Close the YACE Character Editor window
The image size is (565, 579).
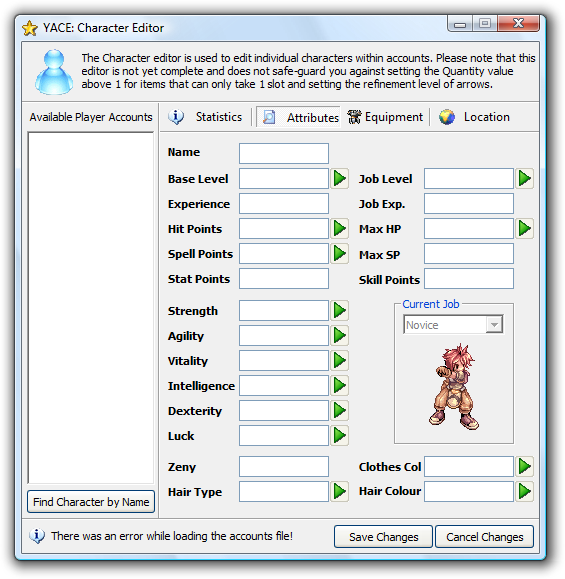518,23
